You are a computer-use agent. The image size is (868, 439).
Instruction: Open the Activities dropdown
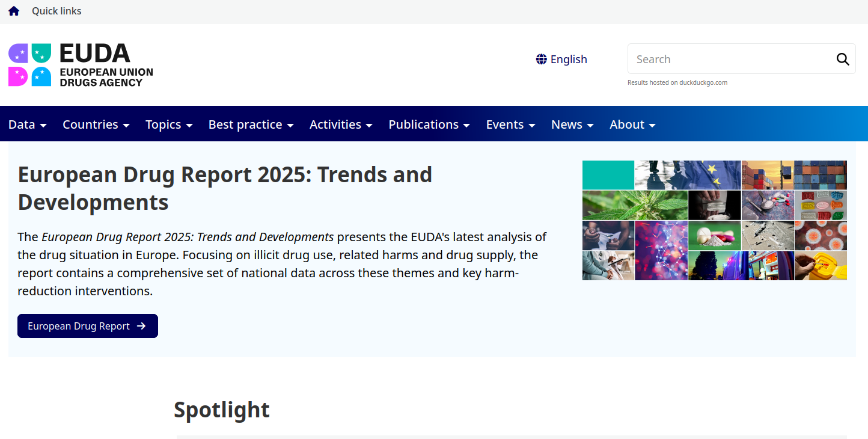coord(341,124)
